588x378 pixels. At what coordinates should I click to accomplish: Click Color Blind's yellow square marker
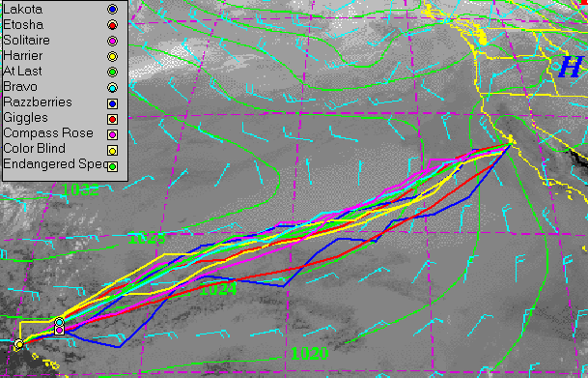(x=112, y=151)
